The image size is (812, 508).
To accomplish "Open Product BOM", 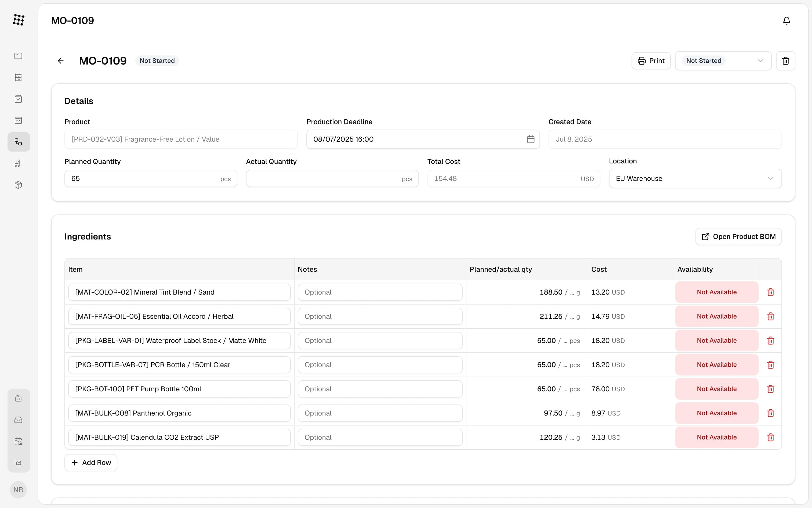I will pyautogui.click(x=738, y=237).
